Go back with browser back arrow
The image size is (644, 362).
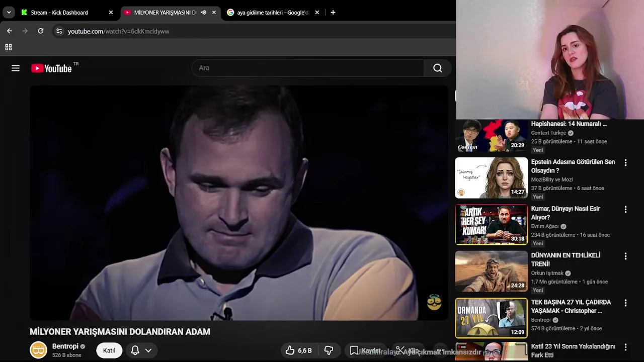[x=10, y=31]
